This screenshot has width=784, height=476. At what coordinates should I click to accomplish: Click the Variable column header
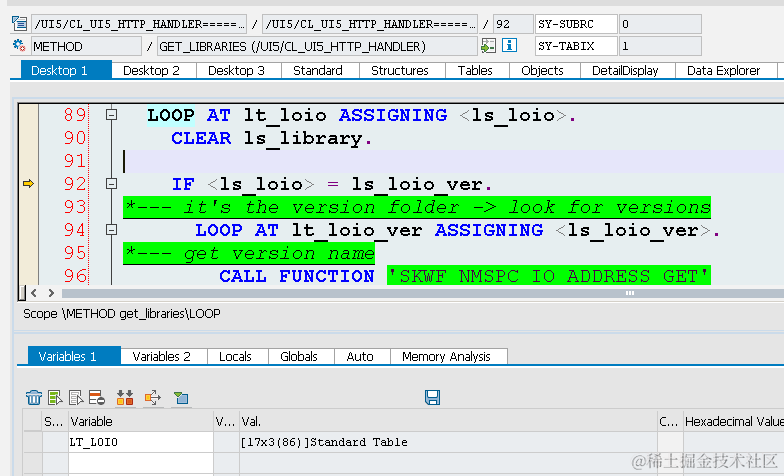pos(140,422)
